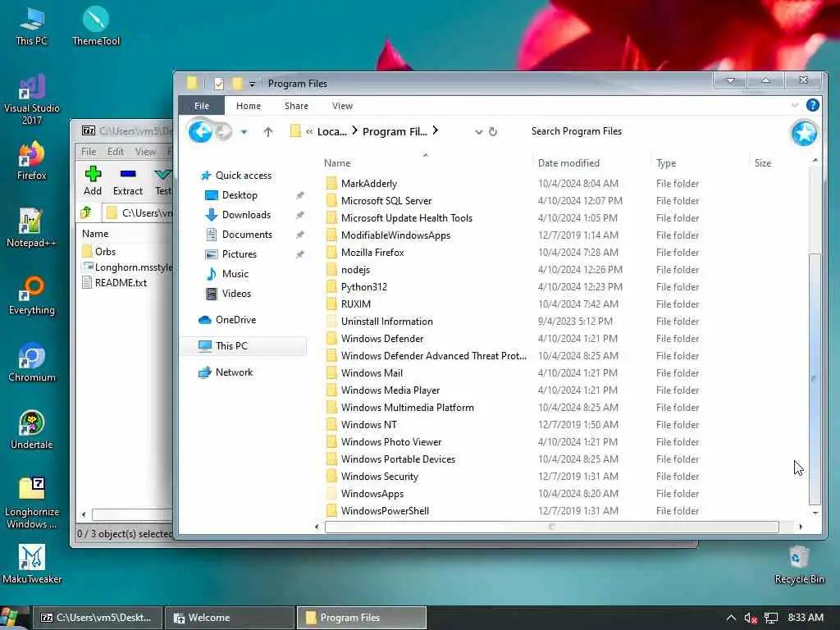Switch to Share ribbon tab
840x630 pixels.
296,106
